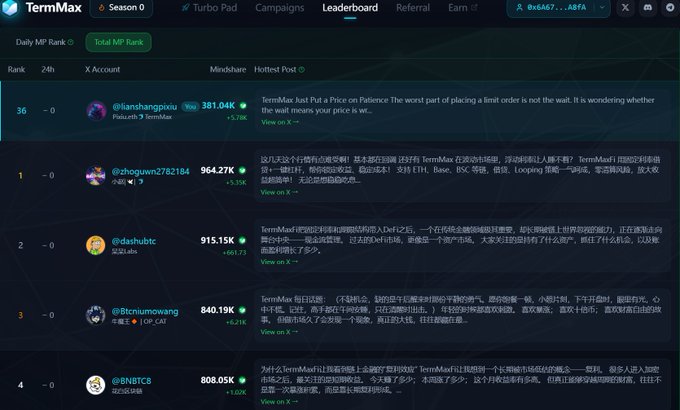This screenshot has height=410, width=680.
Task: Open View on X for dashubtc post
Action: pyautogui.click(x=279, y=262)
